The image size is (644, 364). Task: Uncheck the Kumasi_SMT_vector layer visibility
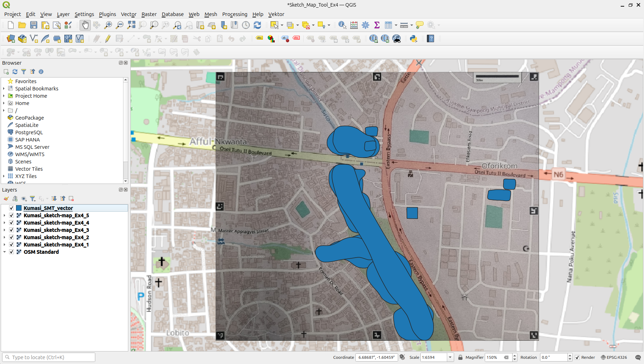11,208
